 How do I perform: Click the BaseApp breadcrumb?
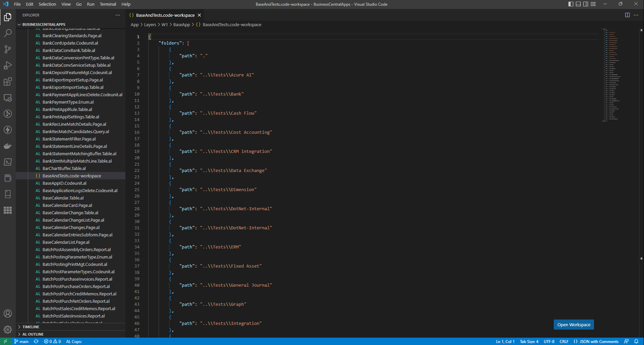181,25
